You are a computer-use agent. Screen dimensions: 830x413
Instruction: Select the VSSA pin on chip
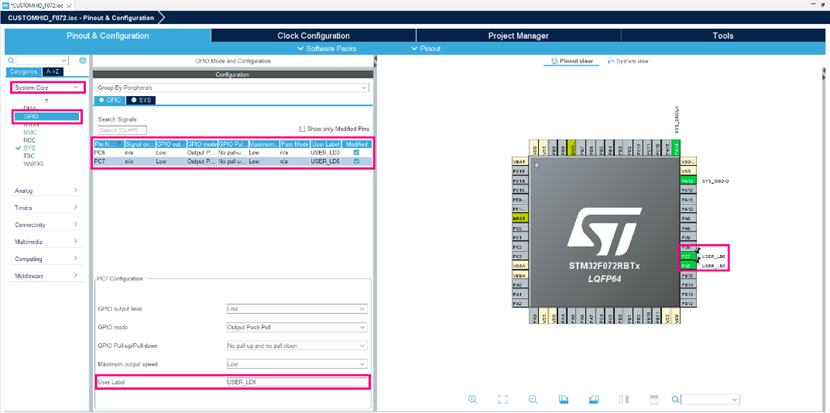(x=521, y=266)
